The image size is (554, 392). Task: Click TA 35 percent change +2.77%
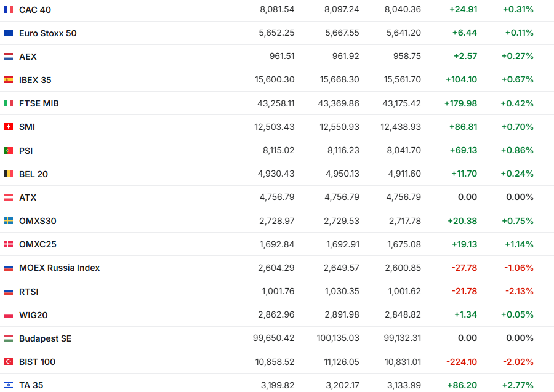tap(518, 385)
